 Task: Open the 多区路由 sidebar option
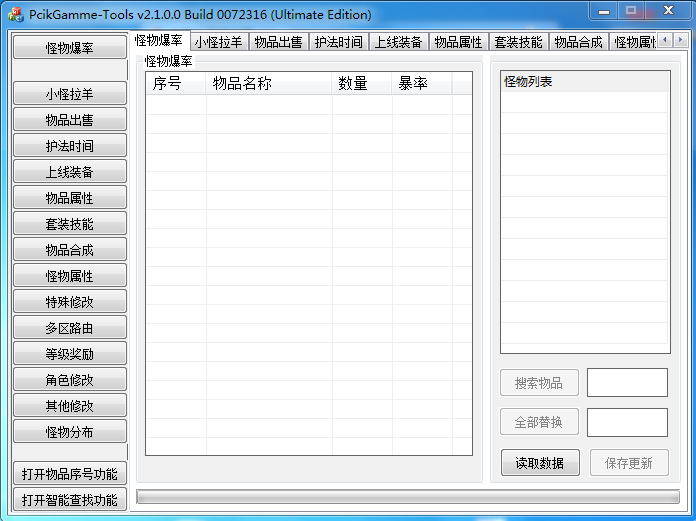click(70, 328)
